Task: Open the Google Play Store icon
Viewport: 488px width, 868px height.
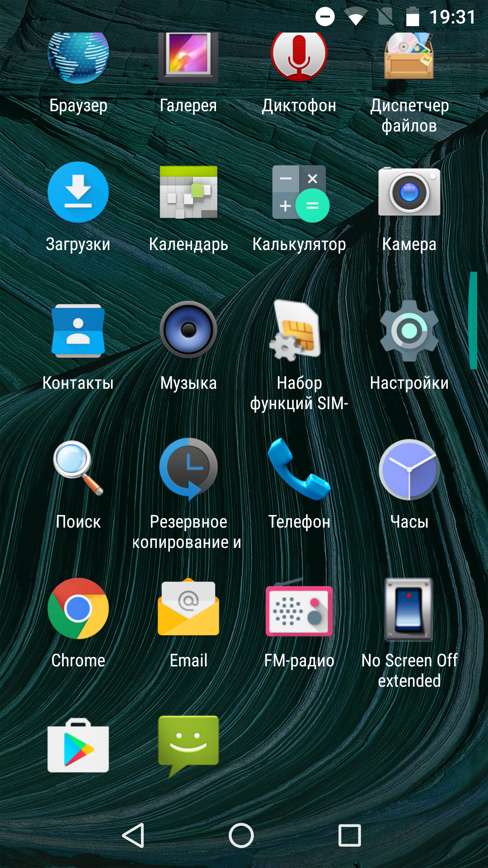Action: coord(78,746)
